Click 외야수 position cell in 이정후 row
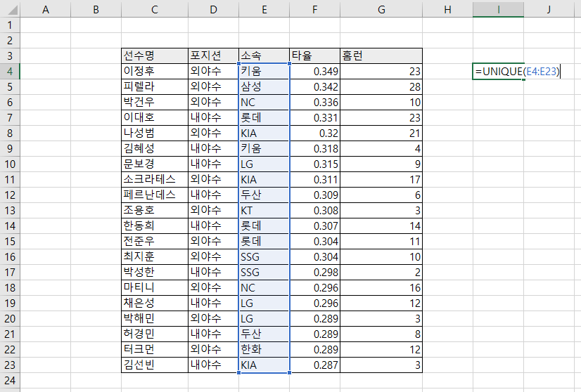 [213, 71]
